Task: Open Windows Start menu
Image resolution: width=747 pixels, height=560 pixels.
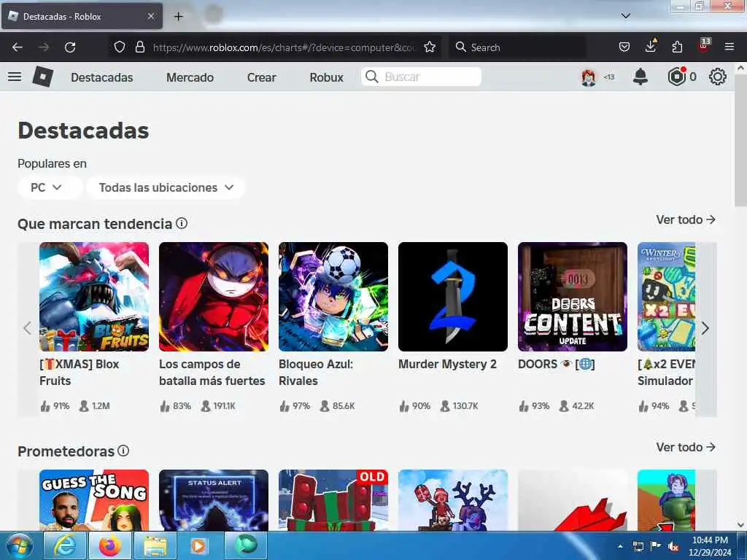Action: tap(20, 545)
